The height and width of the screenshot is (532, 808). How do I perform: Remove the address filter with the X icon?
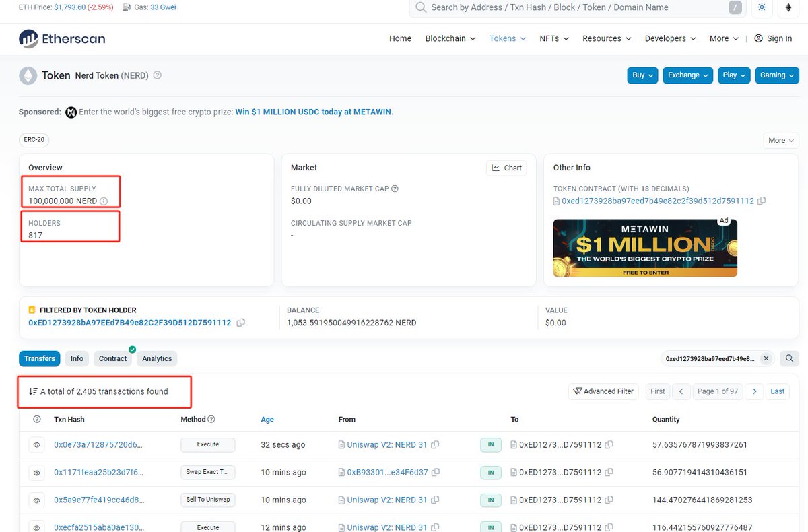[766, 358]
